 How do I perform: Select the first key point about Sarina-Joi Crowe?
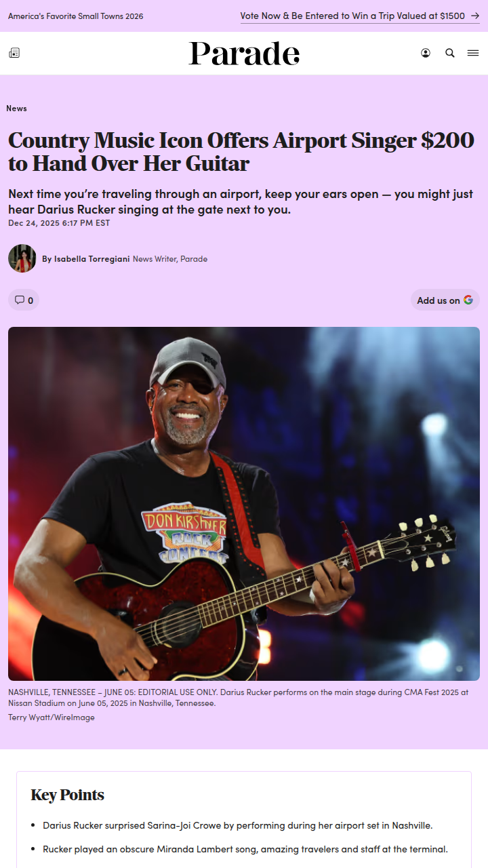237,825
